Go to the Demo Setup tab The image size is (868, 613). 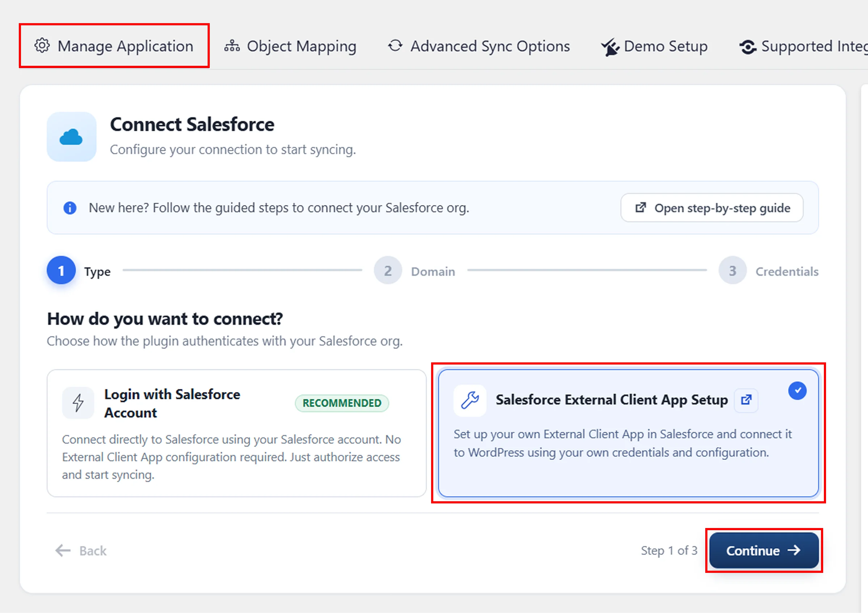pos(654,46)
